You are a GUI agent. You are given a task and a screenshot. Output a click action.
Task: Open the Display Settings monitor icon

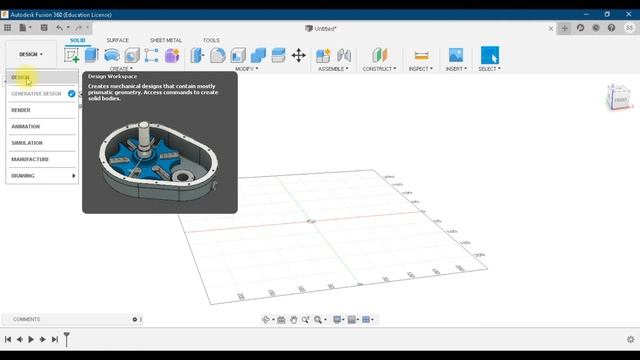tap(337, 320)
